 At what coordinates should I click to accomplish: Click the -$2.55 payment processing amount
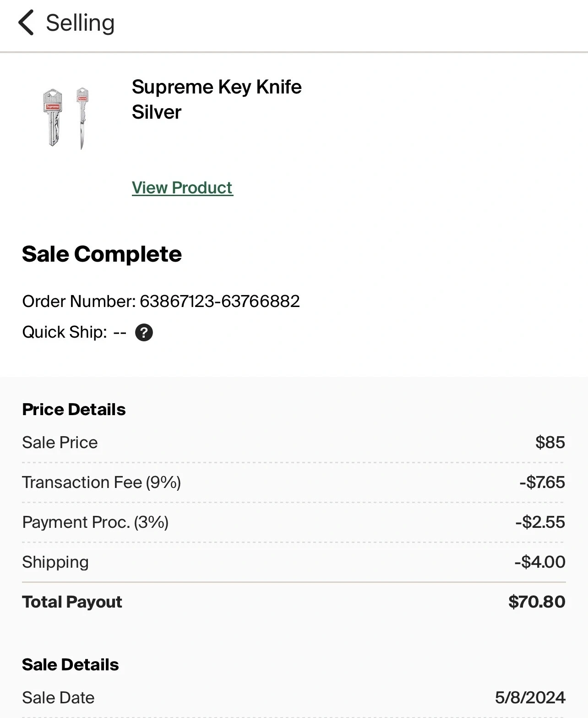(x=540, y=522)
